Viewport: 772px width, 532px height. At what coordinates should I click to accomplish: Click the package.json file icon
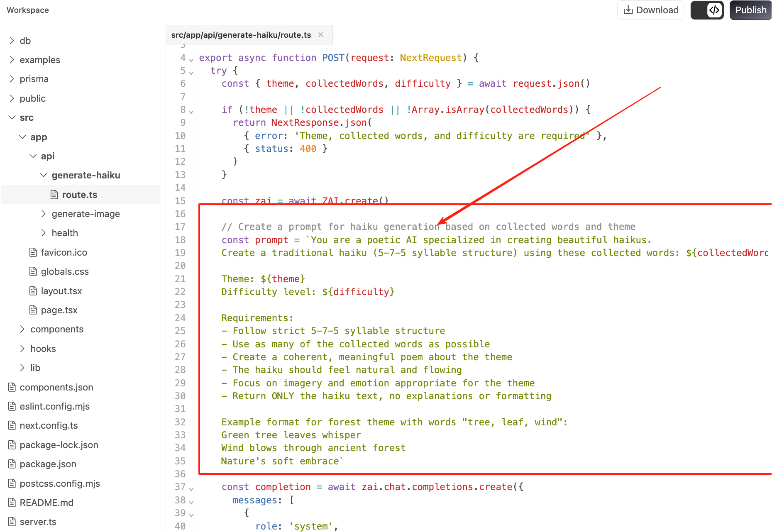click(x=12, y=464)
